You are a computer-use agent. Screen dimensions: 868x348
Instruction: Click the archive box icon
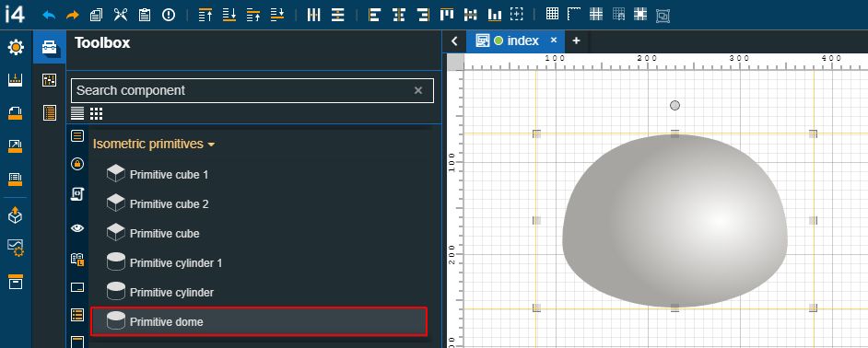16,281
